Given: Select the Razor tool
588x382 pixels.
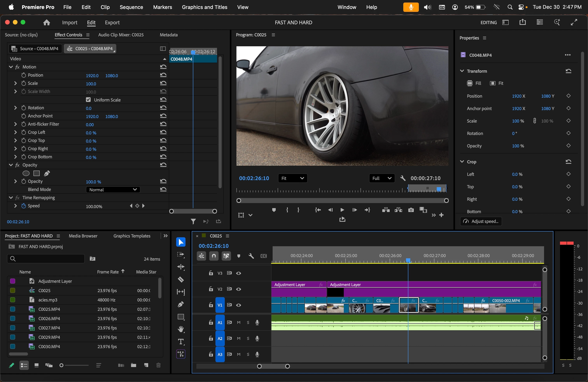Looking at the screenshot, I should tap(181, 279).
